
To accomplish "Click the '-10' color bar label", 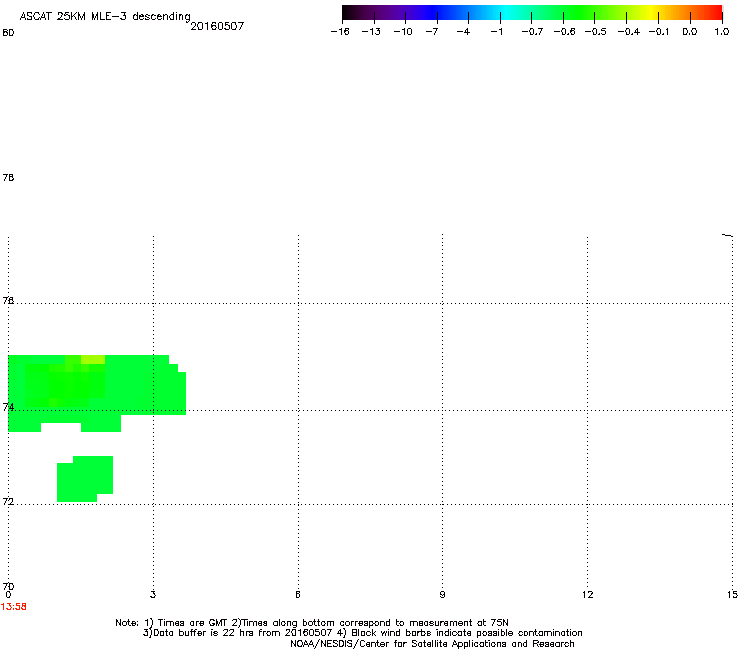I will click(x=403, y=32).
